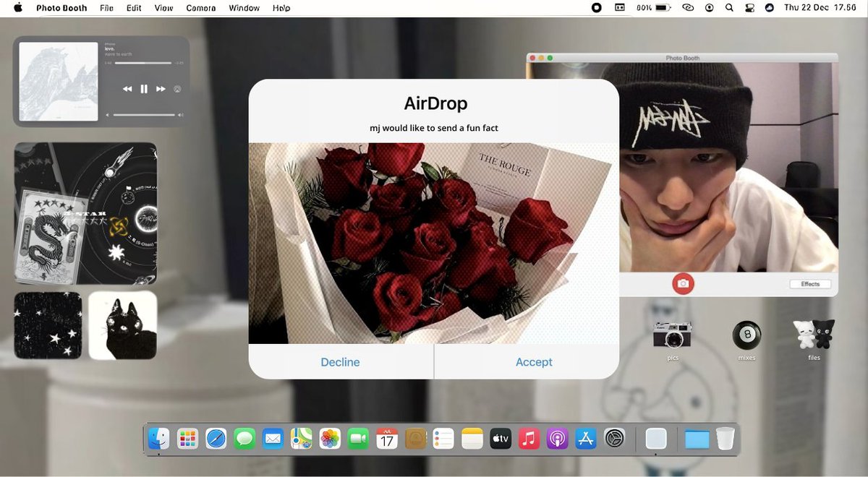Open Control Center from menu bar
Screen dimensions: 868x477
tap(749, 8)
